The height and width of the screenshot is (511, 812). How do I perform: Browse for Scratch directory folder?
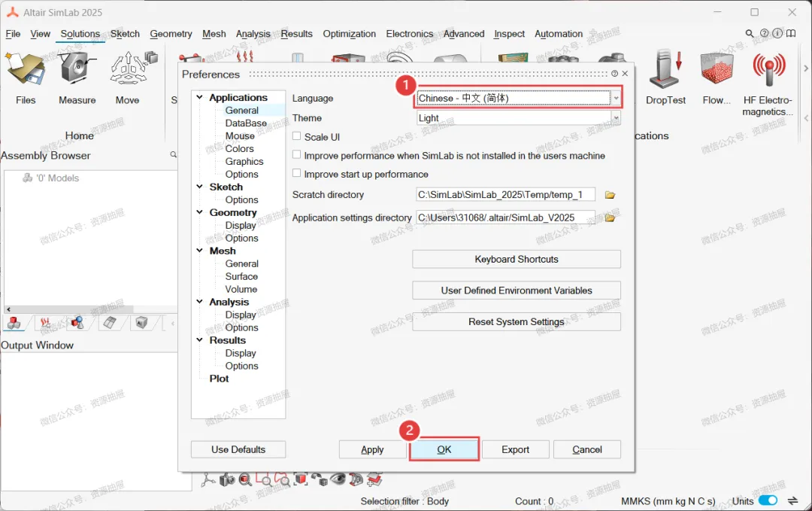(x=610, y=195)
